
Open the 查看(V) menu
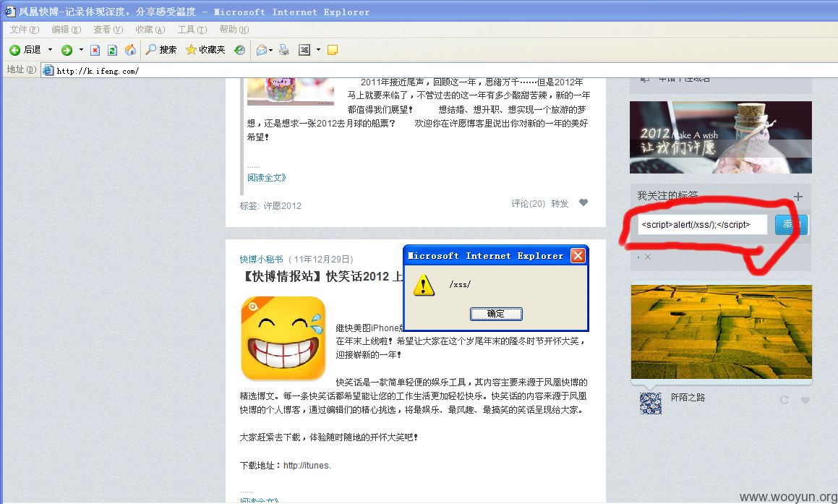coord(108,30)
